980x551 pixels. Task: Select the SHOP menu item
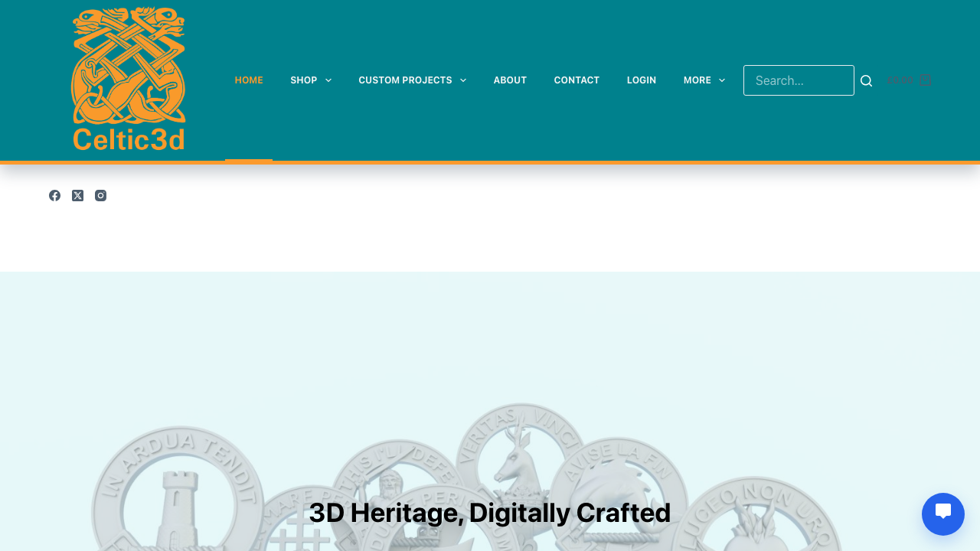tap(303, 80)
